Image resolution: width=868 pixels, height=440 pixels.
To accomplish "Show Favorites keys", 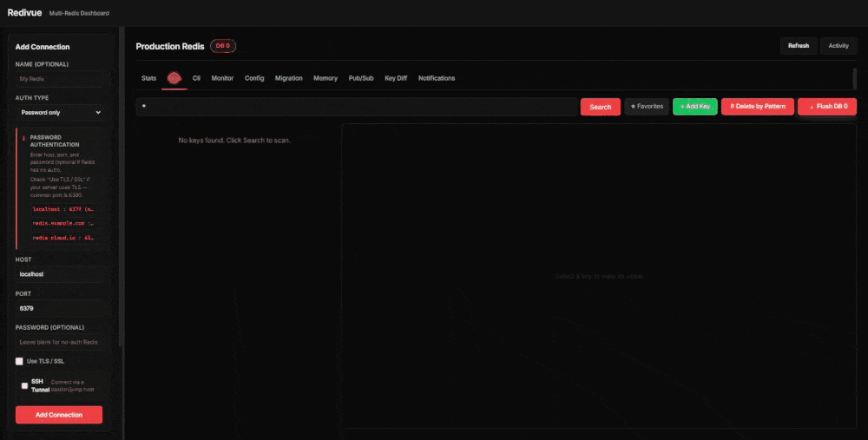I will [x=647, y=106].
